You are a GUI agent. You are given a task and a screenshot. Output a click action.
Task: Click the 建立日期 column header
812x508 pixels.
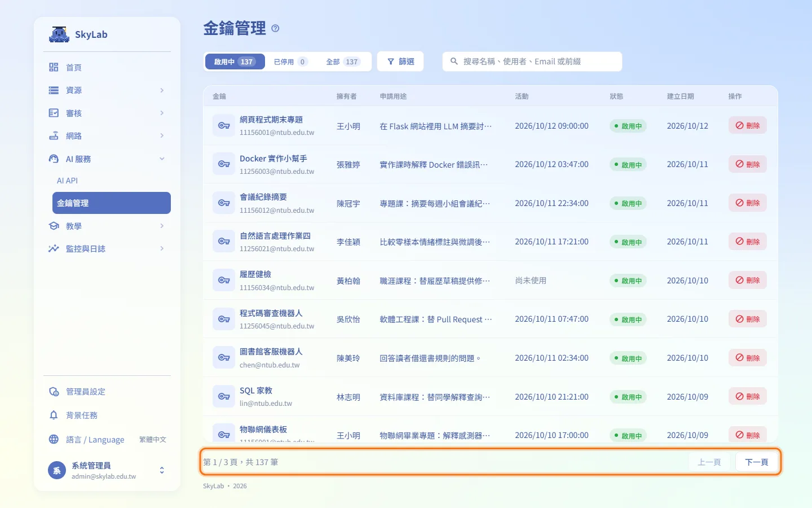(x=681, y=97)
